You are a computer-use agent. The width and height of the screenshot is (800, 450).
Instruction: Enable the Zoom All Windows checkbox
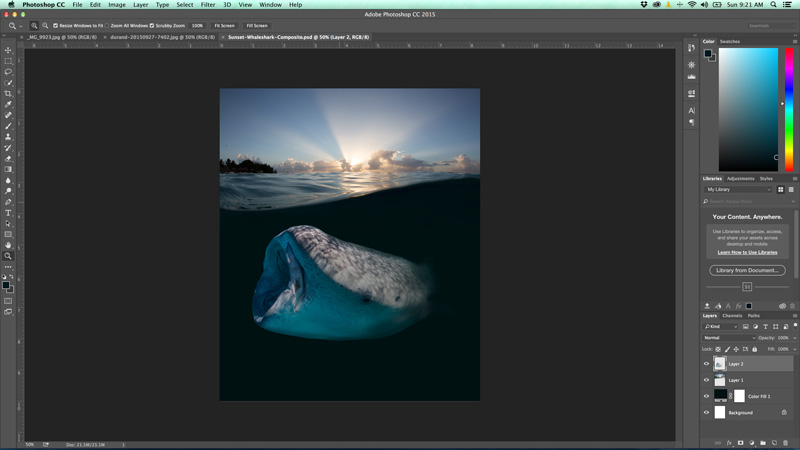point(106,25)
